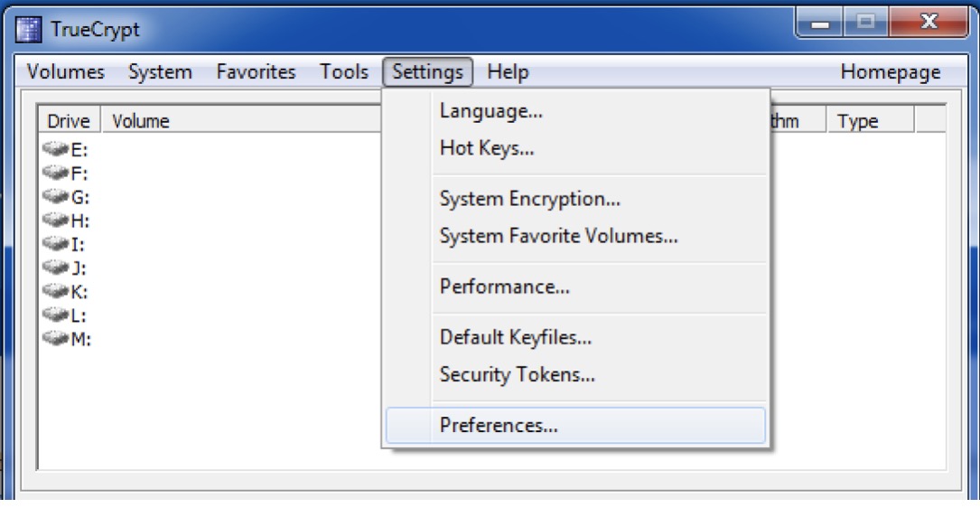
Task: Open the Favorites menu
Action: click(x=256, y=72)
